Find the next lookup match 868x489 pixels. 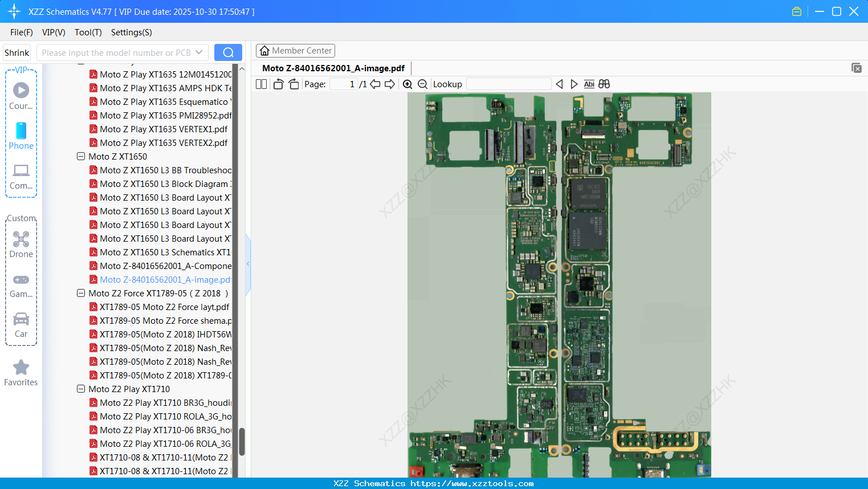[574, 84]
